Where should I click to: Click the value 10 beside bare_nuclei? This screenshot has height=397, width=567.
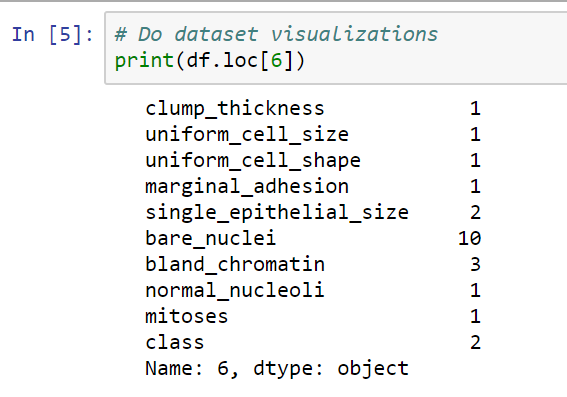[469, 238]
